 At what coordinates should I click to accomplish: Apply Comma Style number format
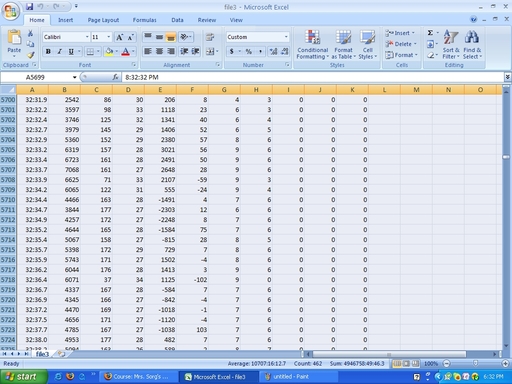260,51
